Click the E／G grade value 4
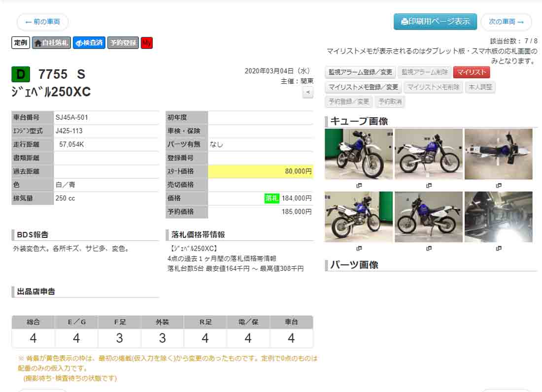 pyautogui.click(x=76, y=338)
